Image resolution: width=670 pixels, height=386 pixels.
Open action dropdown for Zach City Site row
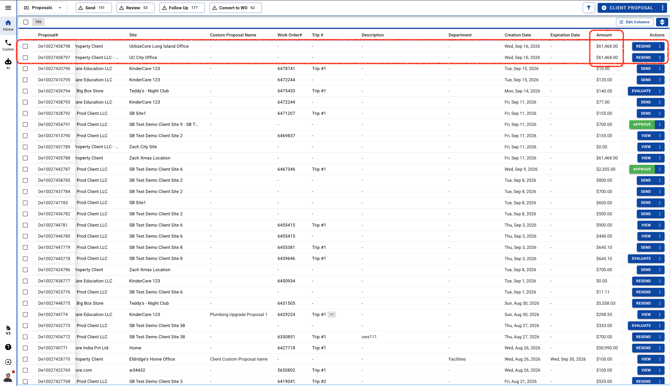[x=660, y=147]
